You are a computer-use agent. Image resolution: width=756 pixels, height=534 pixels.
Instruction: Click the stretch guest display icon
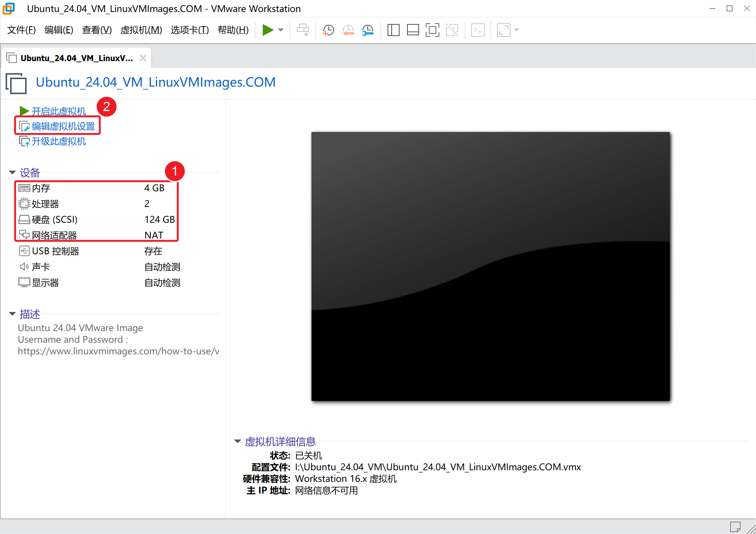(x=503, y=30)
